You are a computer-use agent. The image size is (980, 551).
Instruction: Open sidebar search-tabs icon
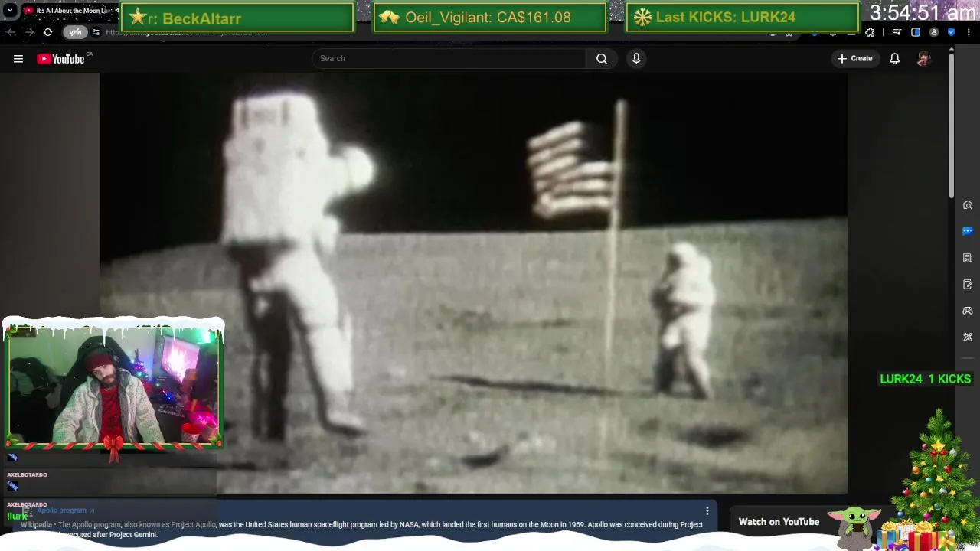tap(968, 205)
